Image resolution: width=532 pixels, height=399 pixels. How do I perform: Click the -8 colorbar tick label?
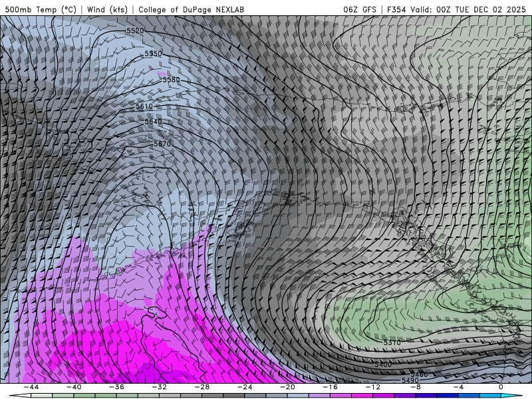416,387
